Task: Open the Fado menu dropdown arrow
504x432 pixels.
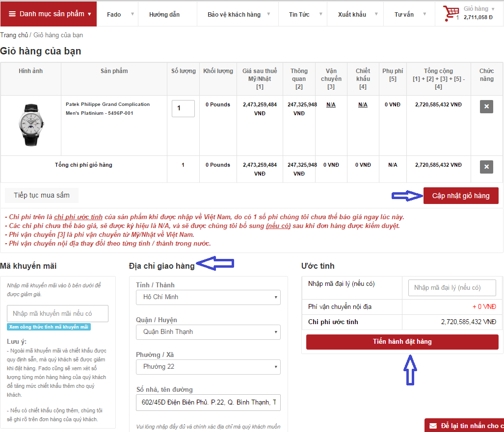Action: click(133, 14)
